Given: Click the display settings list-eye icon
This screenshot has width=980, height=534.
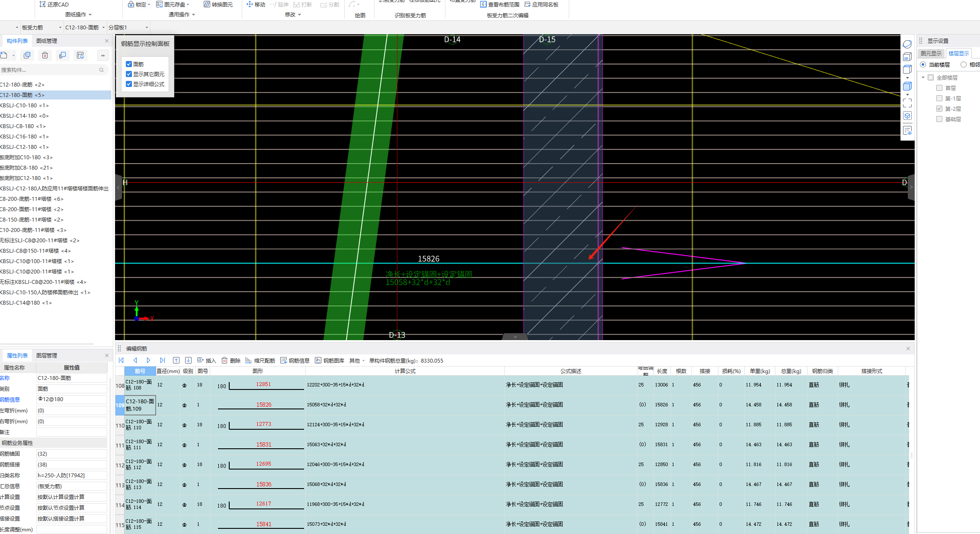Looking at the screenshot, I should [907, 130].
